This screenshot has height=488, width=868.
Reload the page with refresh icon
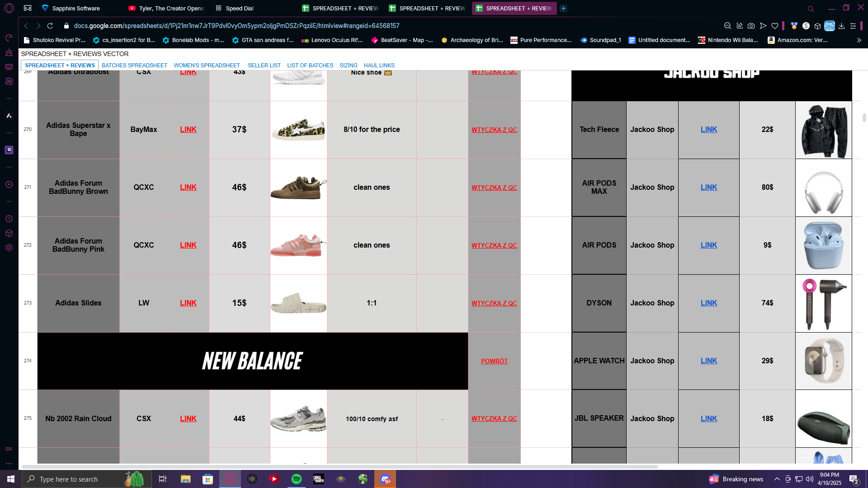pos(50,26)
